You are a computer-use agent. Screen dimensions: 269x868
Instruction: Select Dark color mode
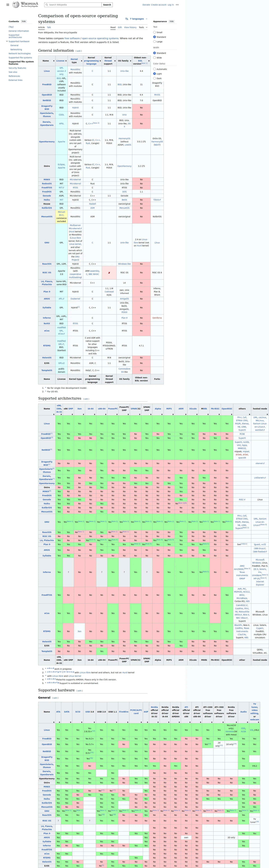tap(155, 78)
